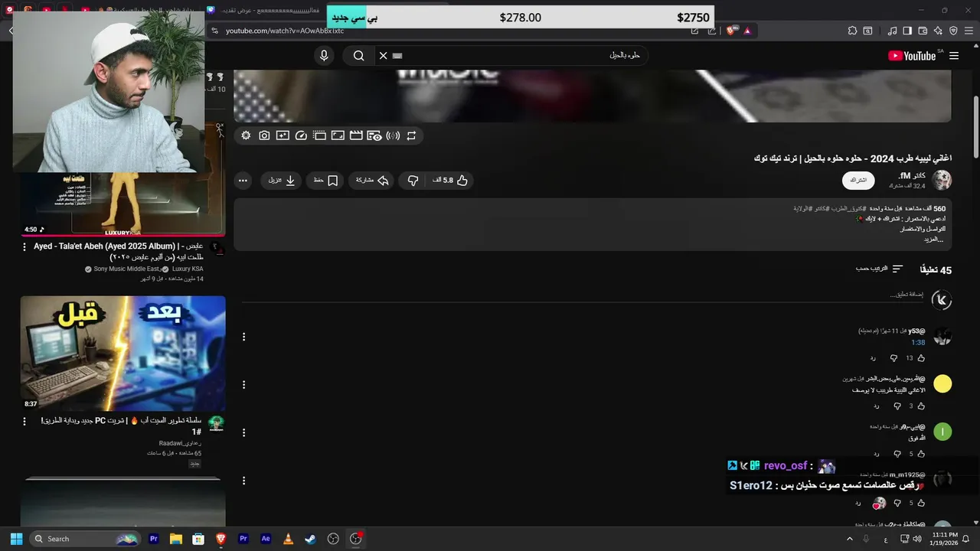Open the comments sort order menu
The width and height of the screenshot is (980, 551).
point(880,269)
